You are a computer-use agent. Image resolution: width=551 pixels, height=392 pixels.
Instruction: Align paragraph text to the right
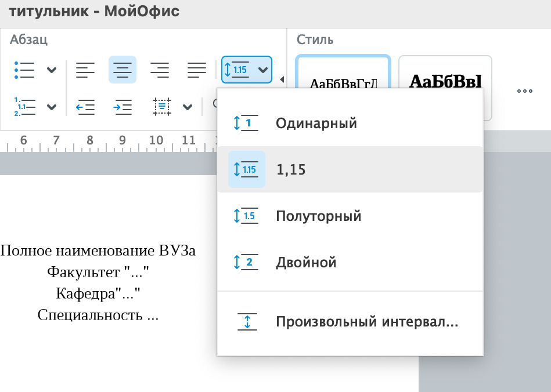tap(160, 70)
